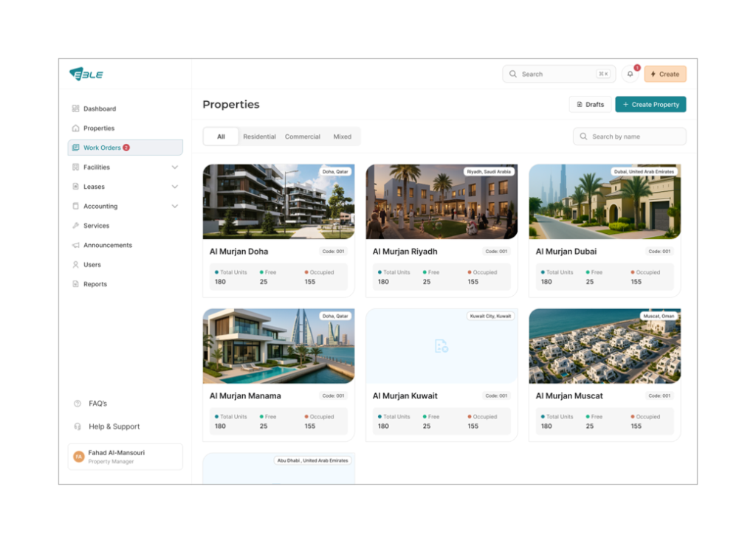Click the Search by name field
Image resolution: width=756 pixels, height=543 pixels.
[630, 136]
